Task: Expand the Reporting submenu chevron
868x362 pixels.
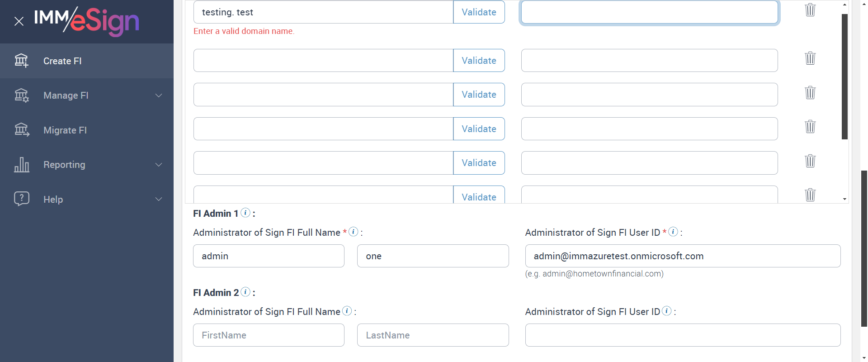Action: tap(159, 165)
